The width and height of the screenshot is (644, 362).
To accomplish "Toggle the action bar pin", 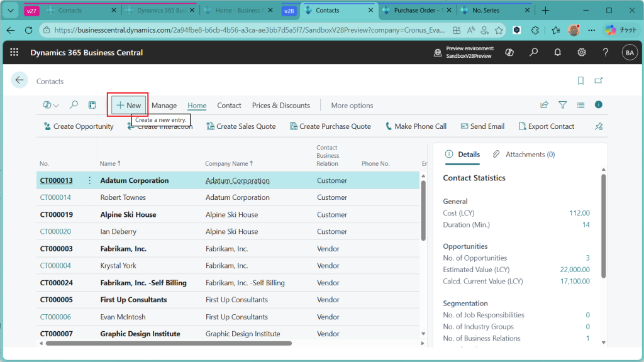I will (x=599, y=126).
